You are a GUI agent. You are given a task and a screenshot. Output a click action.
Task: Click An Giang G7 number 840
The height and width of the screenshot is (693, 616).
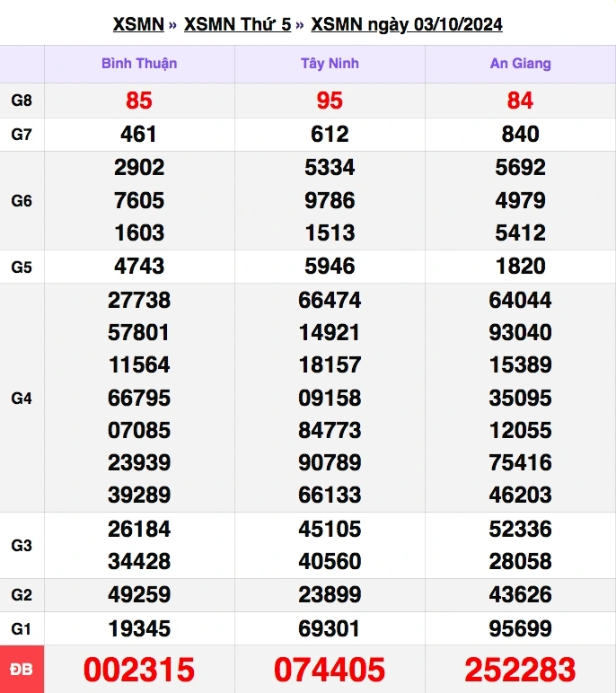pos(520,134)
